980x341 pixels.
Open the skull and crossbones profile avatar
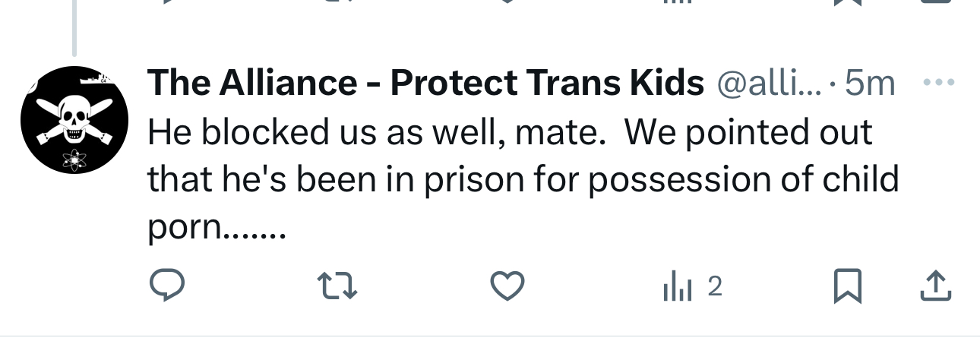click(x=74, y=118)
